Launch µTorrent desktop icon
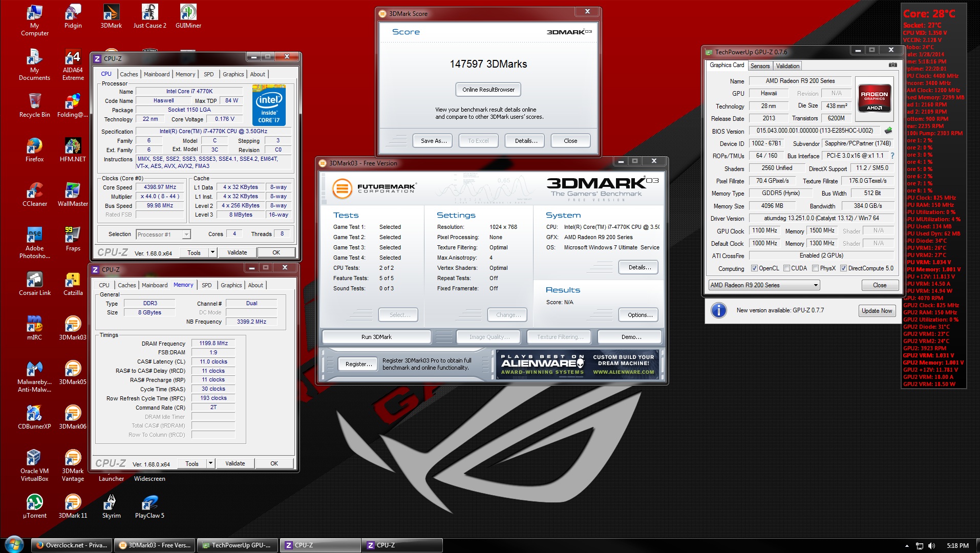Viewport: 980px width, 553px height. tap(34, 506)
